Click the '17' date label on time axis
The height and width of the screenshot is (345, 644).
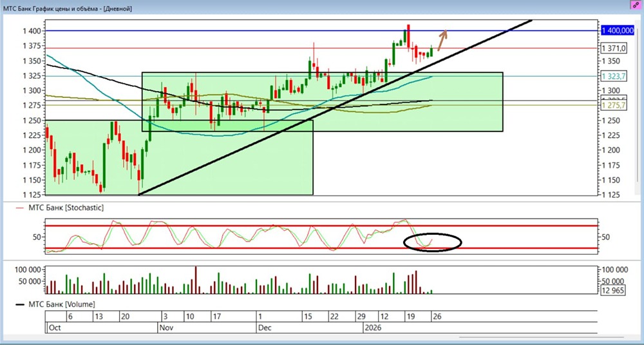217,317
